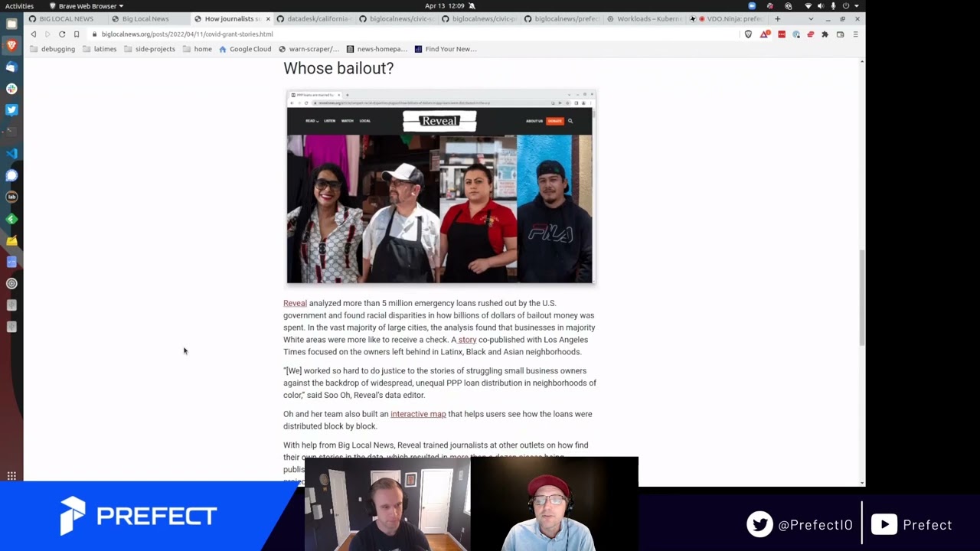The image size is (980, 551).
Task: Open Brave Shields lion icon
Action: (x=748, y=34)
